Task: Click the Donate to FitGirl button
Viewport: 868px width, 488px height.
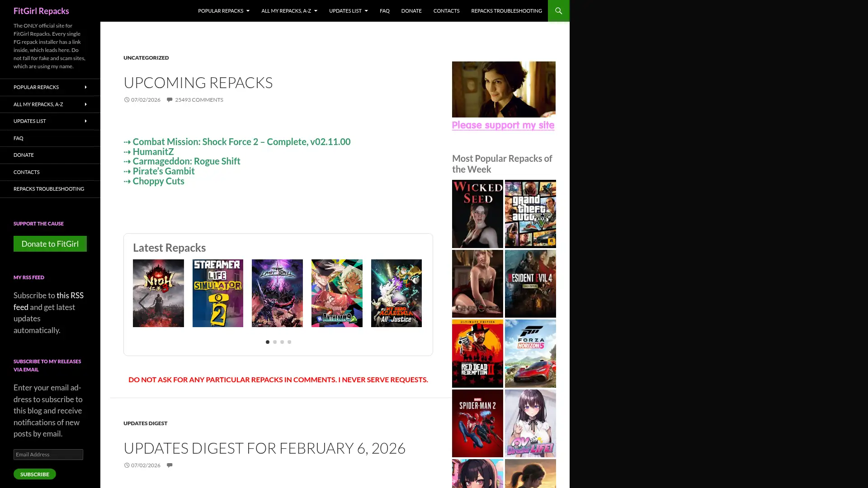Action: (50, 244)
